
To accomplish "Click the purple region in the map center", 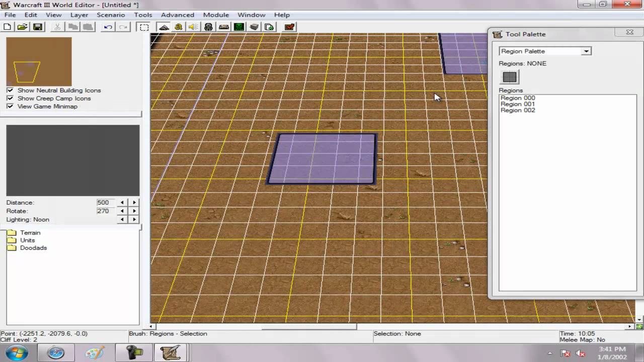I will point(322,158).
